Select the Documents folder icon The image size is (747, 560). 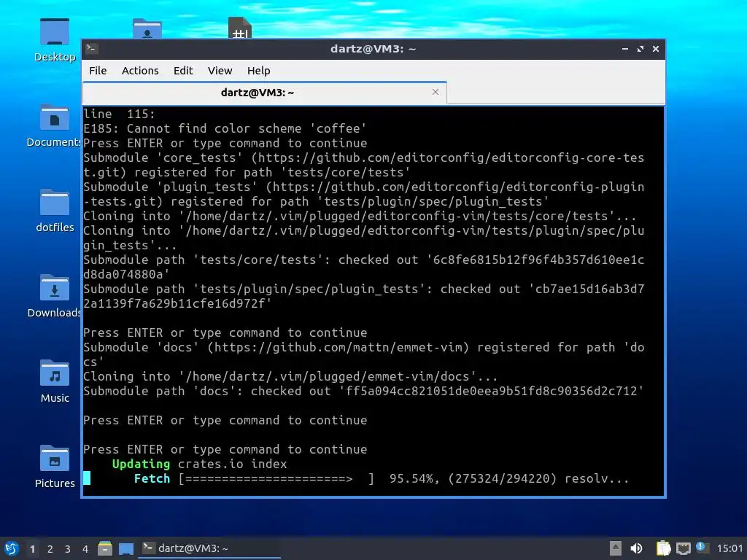(54, 125)
